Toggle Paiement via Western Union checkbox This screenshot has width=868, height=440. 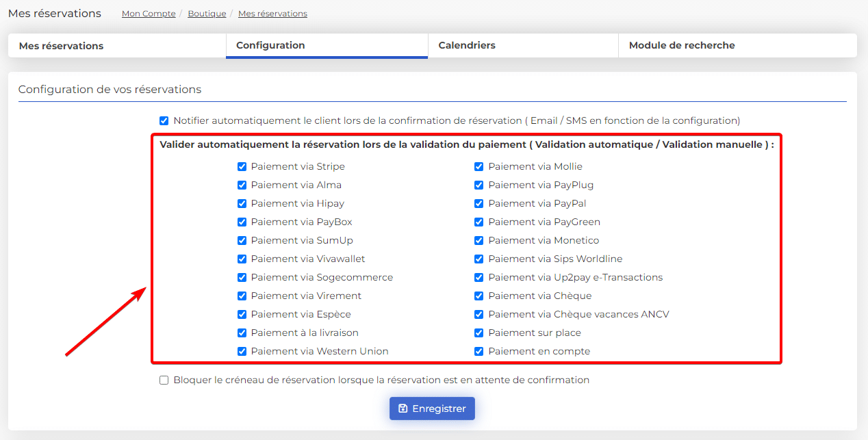242,351
